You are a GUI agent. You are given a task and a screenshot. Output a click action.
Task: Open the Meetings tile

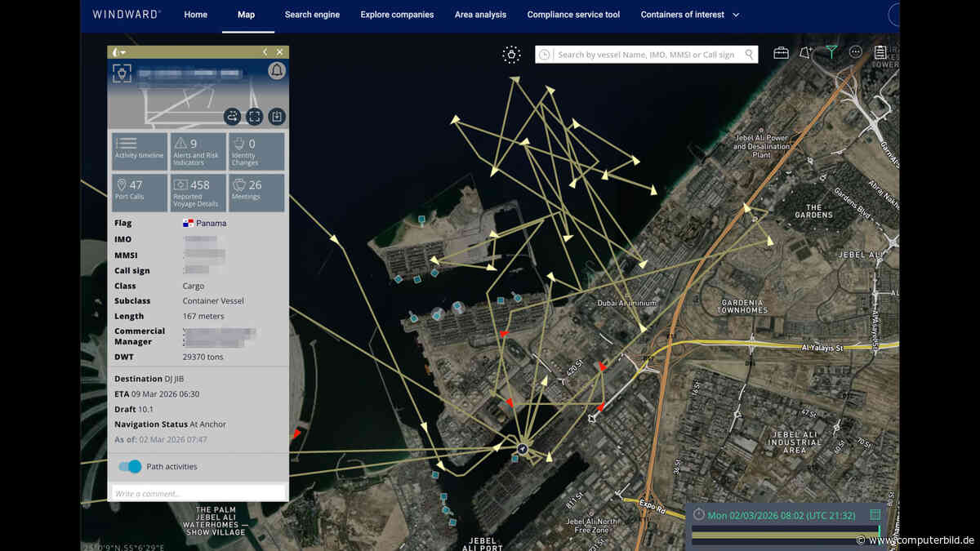[x=256, y=193]
